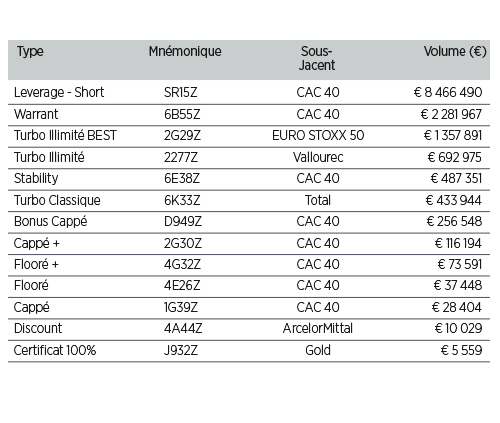Screen dimensions: 500x423
Task: Select the Certificat 100% row
Action: tap(249, 351)
